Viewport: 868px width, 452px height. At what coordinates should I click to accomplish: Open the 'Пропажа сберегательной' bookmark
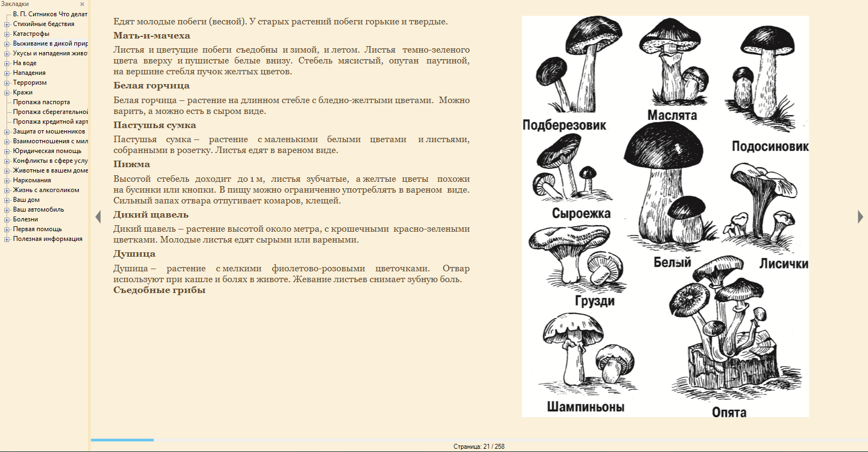[50, 112]
